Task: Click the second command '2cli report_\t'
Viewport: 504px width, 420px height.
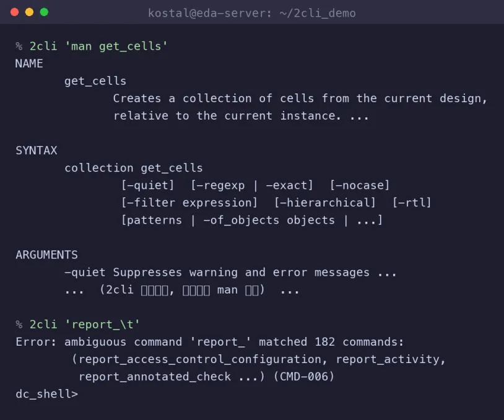Action: click(x=85, y=325)
